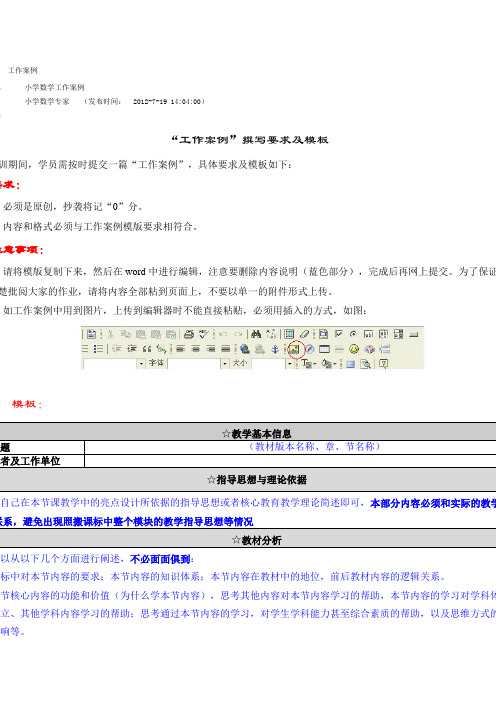Click the “工作案例”撰写要求及模板 title
The width and height of the screenshot is (496, 702).
coord(250,140)
